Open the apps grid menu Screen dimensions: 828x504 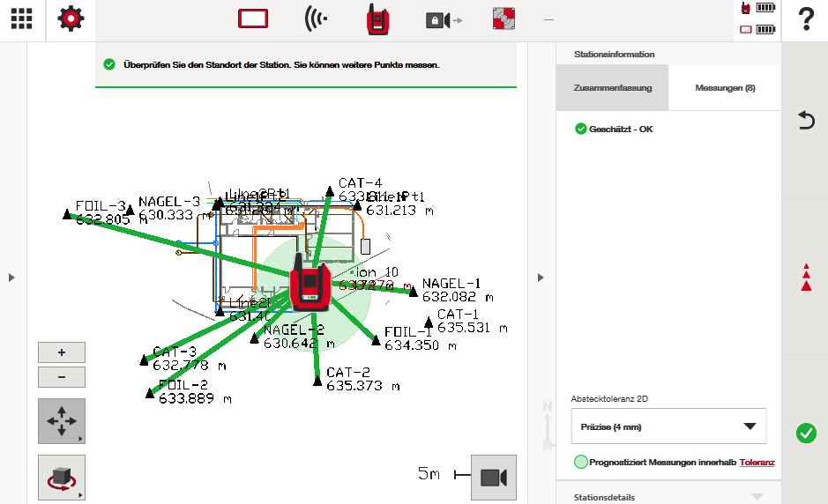coord(22,19)
